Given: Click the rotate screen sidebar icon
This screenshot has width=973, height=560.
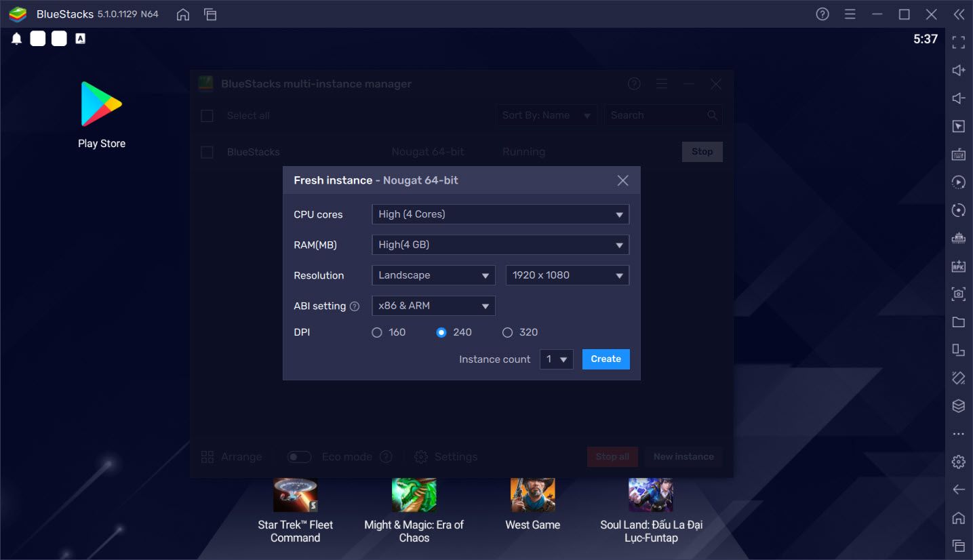Looking at the screenshot, I should [x=958, y=350].
